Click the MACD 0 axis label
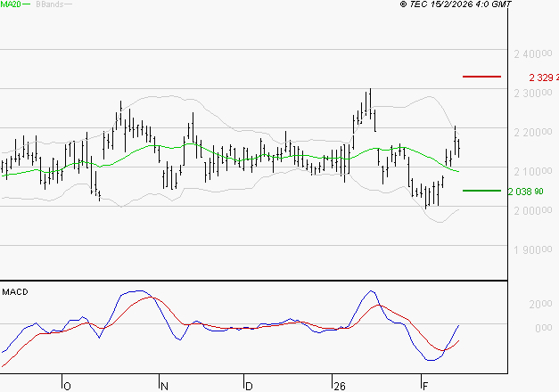559x392 pixels. [x=544, y=328]
